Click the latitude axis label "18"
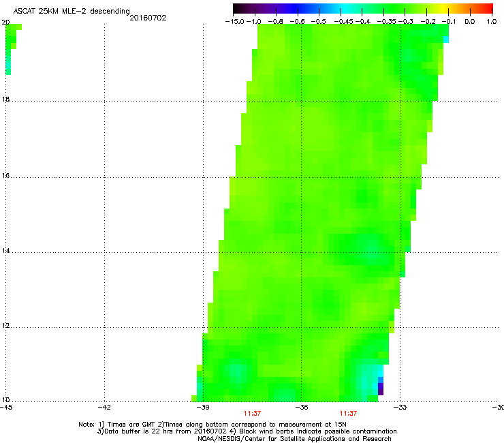The image size is (504, 443). point(5,99)
